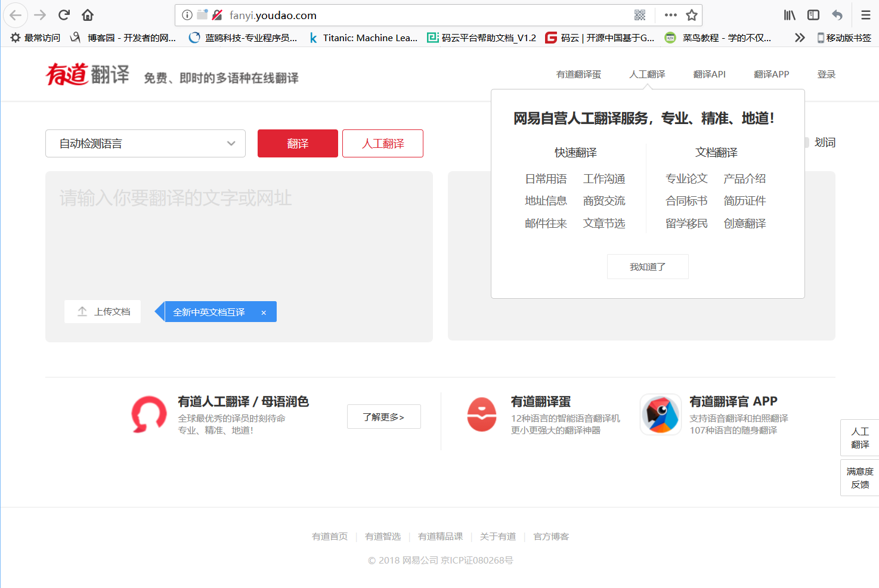The height and width of the screenshot is (588, 879).
Task: Click the floating 人工翻译 side button
Action: (860, 438)
